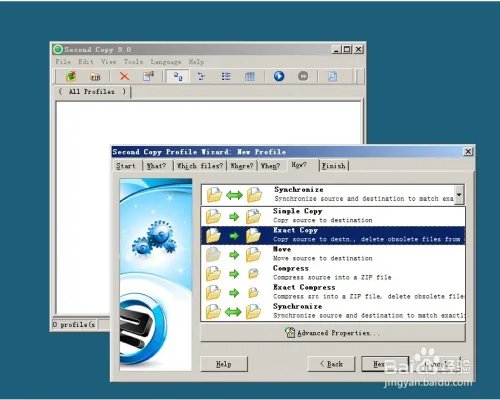Click the Back button

pyautogui.click(x=331, y=364)
